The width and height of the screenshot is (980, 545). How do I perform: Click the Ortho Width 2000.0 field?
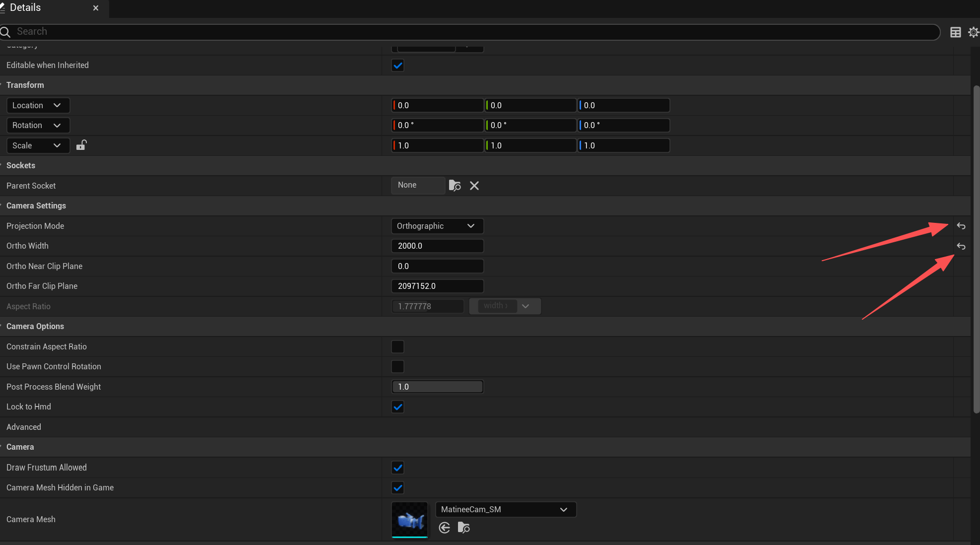(x=437, y=246)
